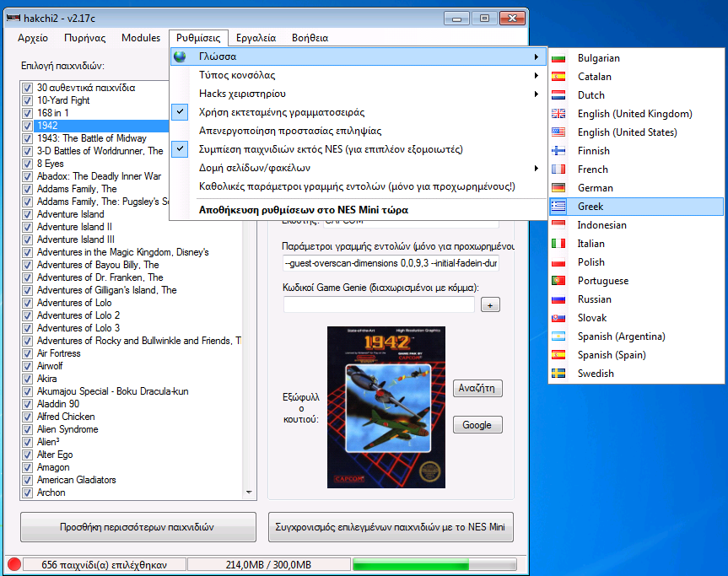Click the Dutch flag icon
The width and height of the screenshot is (728, 576).
(558, 95)
